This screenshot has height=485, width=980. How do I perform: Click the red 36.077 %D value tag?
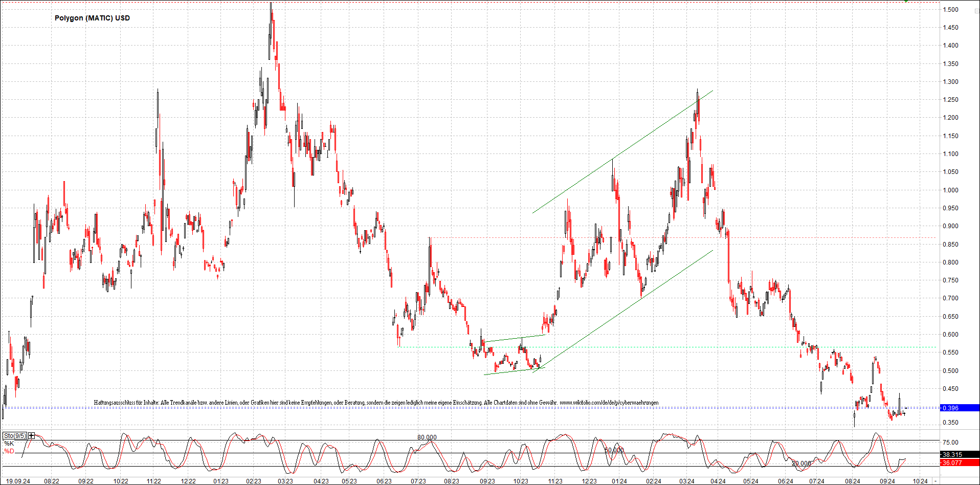pyautogui.click(x=960, y=462)
